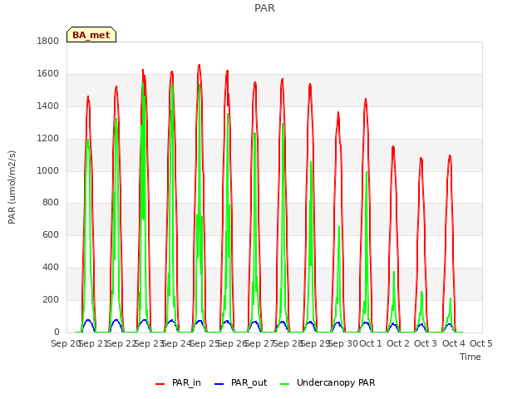This screenshot has height=399, width=532.
Task: Click the Oct 4 x-axis tick label
Action: click(454, 343)
